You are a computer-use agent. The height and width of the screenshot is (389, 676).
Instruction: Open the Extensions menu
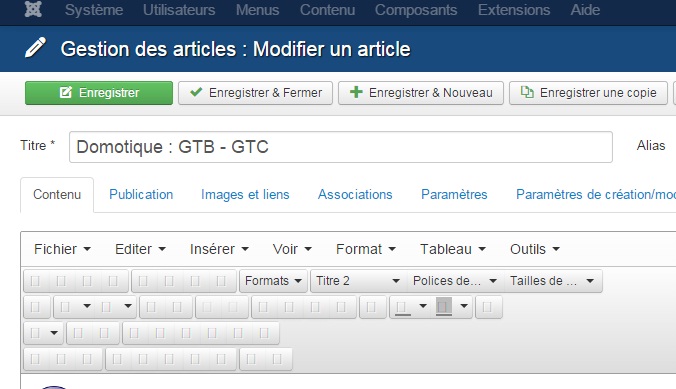pyautogui.click(x=514, y=10)
